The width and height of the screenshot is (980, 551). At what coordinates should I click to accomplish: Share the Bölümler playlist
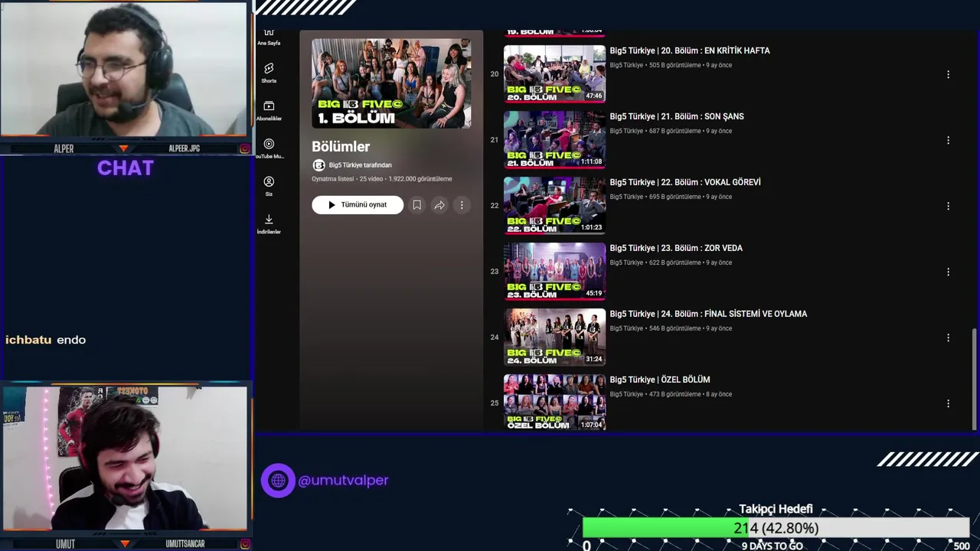point(439,205)
